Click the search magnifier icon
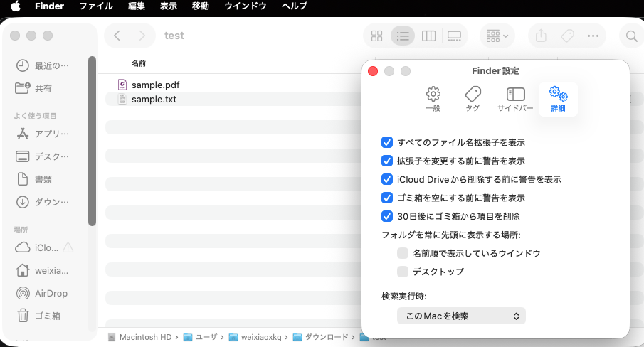Screen dimensions: 644x347 pyautogui.click(x=632, y=36)
